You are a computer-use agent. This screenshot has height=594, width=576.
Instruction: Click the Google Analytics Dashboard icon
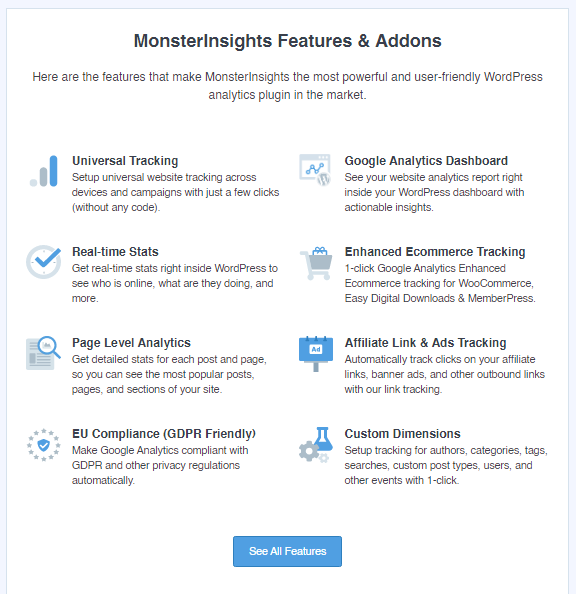tap(315, 170)
